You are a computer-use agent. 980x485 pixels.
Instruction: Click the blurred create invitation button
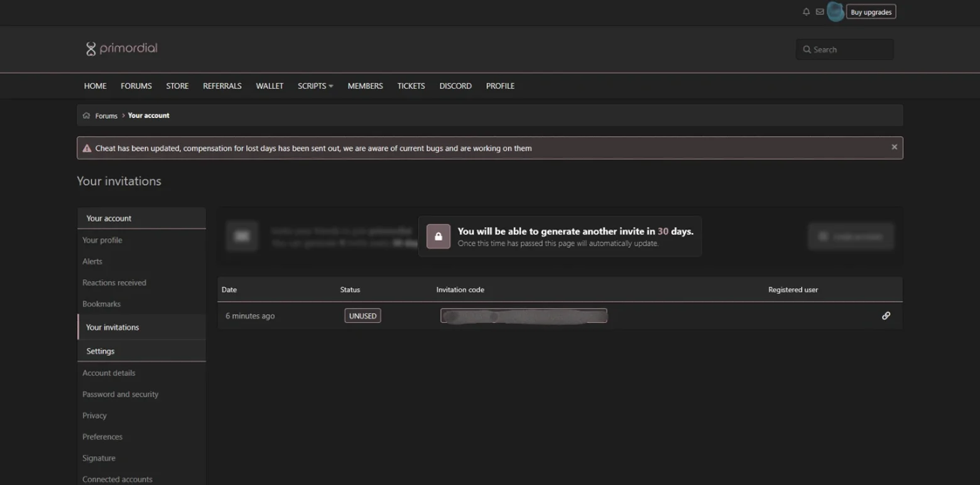tap(851, 236)
